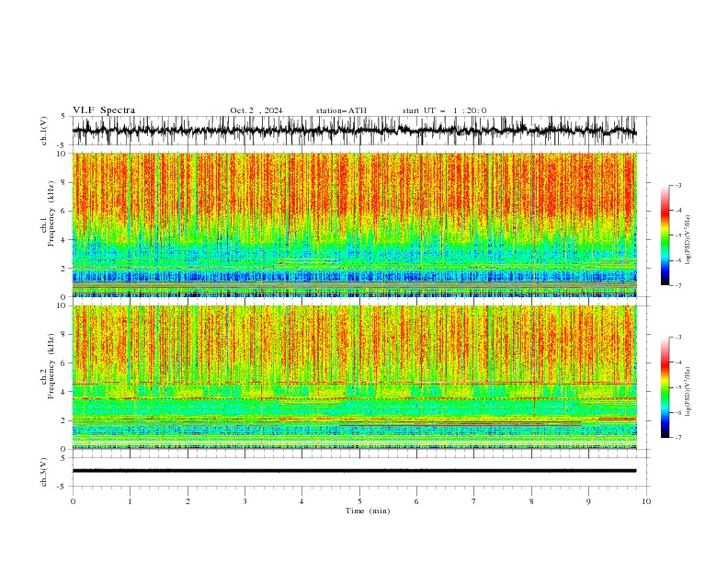Select the "start UT = 1 :20: 0" text
Viewport: 728px width, 563px height.
click(x=444, y=110)
